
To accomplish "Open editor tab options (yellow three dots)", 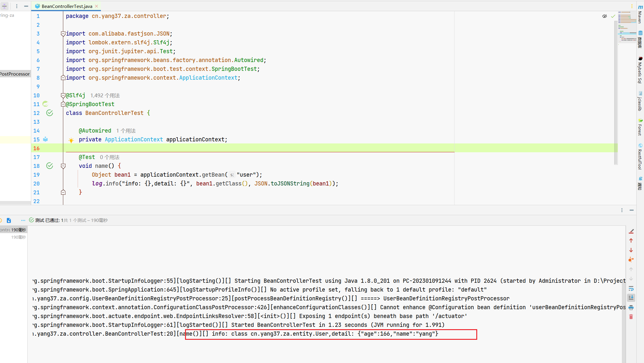I will 632,6.
